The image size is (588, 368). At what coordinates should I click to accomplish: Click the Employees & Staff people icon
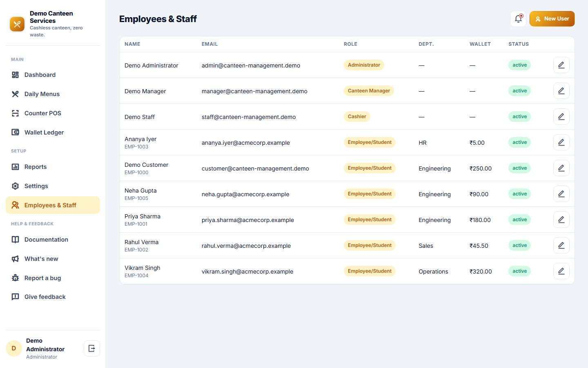(x=15, y=205)
